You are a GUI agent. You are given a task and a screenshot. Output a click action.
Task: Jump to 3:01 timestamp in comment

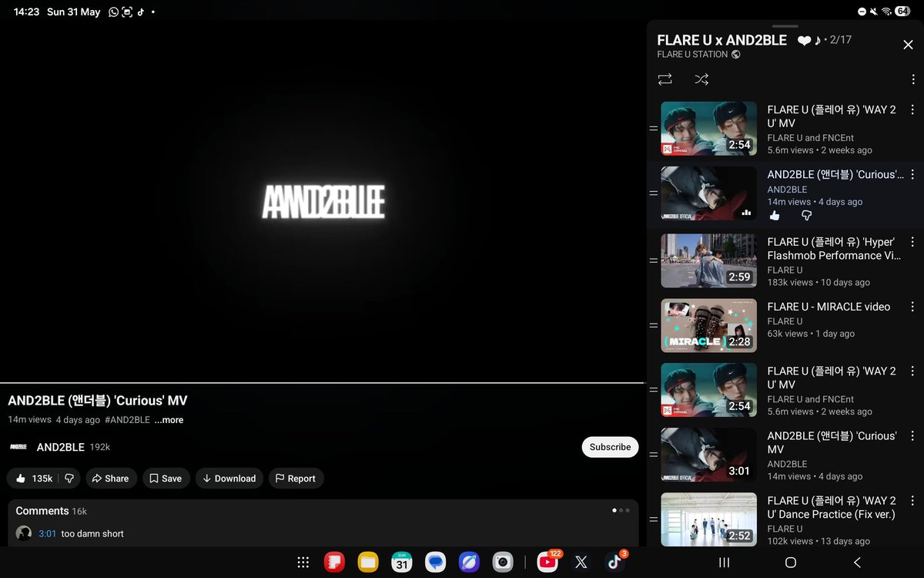[x=48, y=533]
